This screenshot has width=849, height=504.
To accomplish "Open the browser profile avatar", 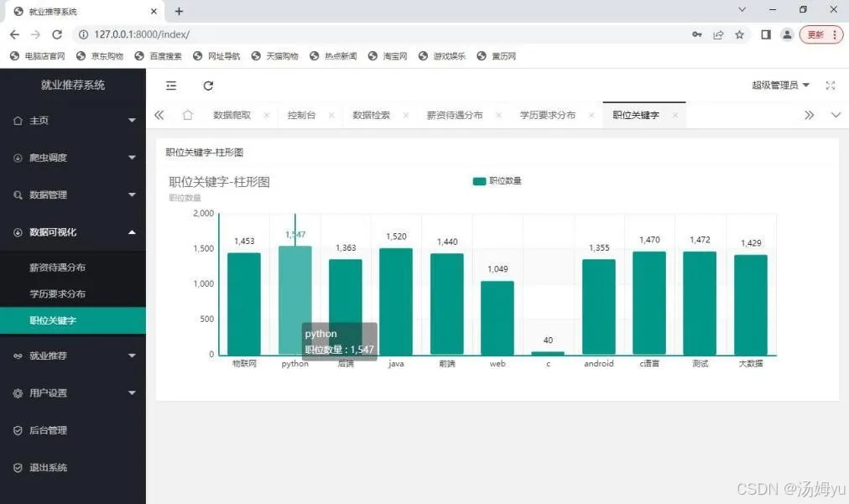I will pyautogui.click(x=787, y=34).
